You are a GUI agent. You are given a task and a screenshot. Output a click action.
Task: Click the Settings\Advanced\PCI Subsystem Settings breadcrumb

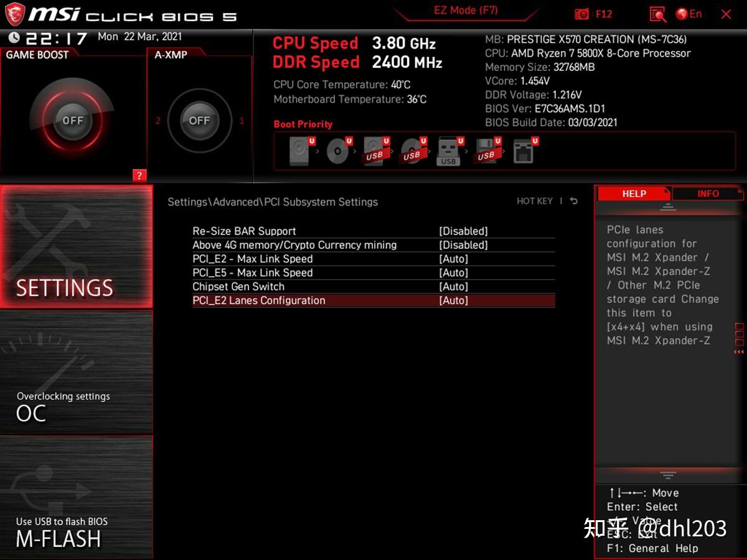click(x=273, y=202)
